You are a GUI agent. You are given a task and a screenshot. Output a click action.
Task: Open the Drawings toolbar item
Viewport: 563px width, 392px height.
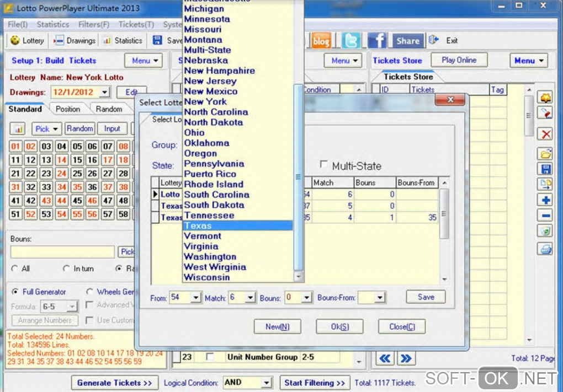[75, 41]
